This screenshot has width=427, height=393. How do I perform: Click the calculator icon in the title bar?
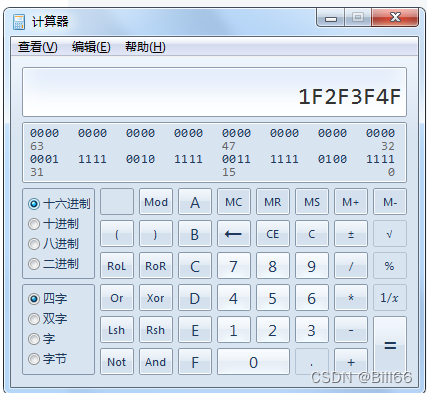click(19, 21)
